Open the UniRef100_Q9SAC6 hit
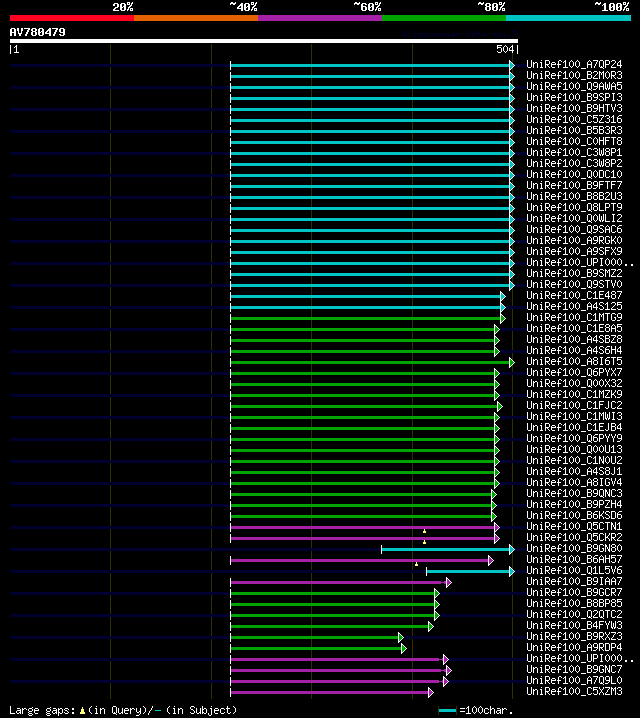 pos(574,229)
